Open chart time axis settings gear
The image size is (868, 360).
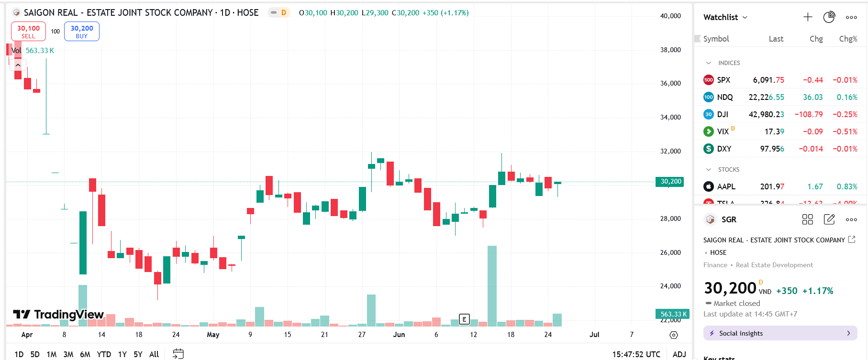(674, 335)
